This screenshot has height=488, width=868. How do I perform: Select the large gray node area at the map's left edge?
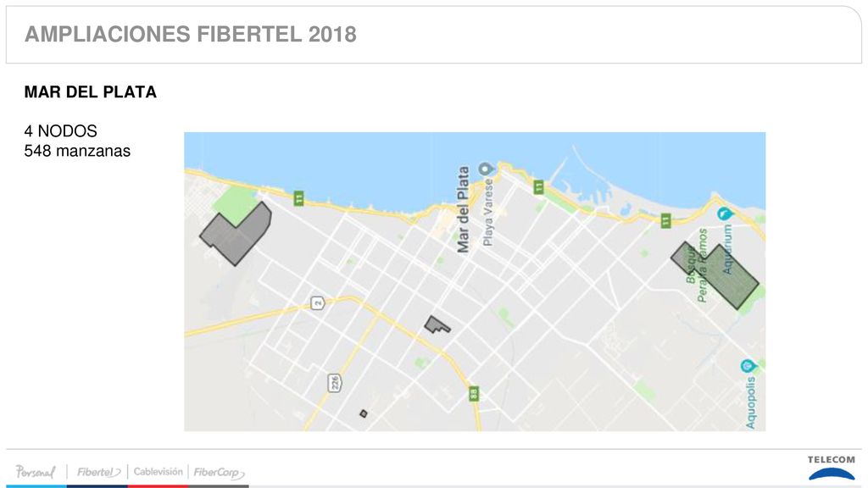[x=237, y=234]
